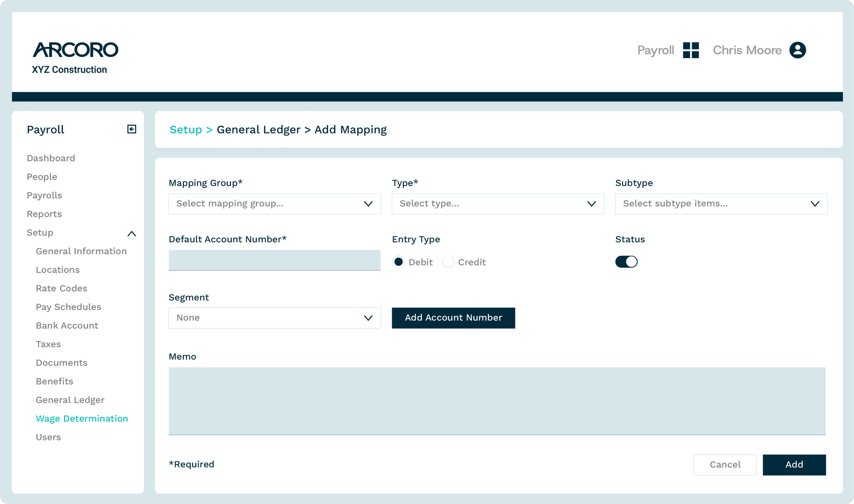Open the People menu item
This screenshot has height=504, width=854.
click(x=42, y=177)
